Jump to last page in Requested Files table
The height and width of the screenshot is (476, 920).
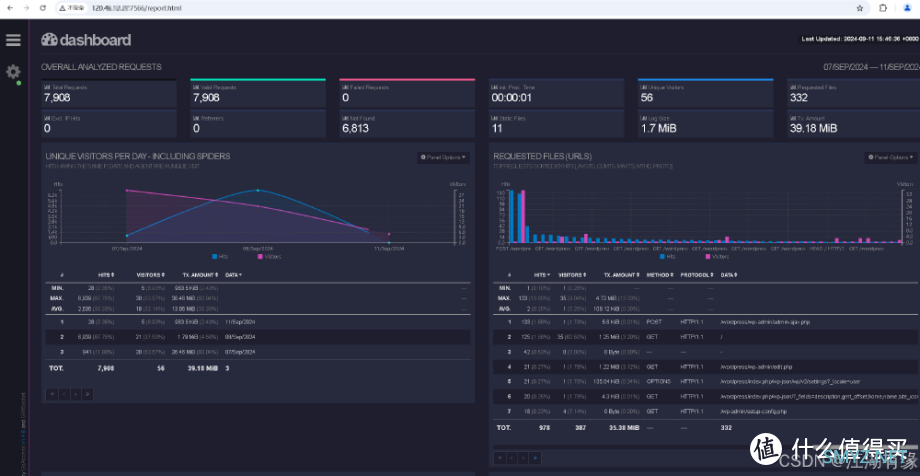[535, 458]
